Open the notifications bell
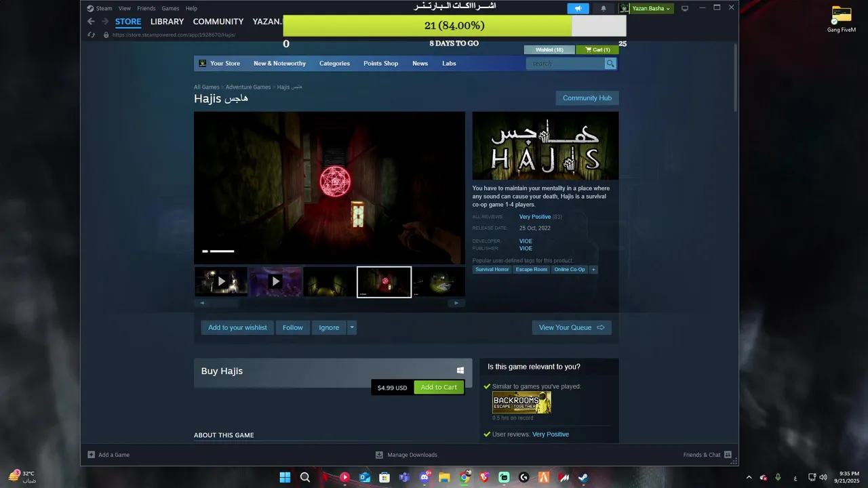 pos(604,8)
